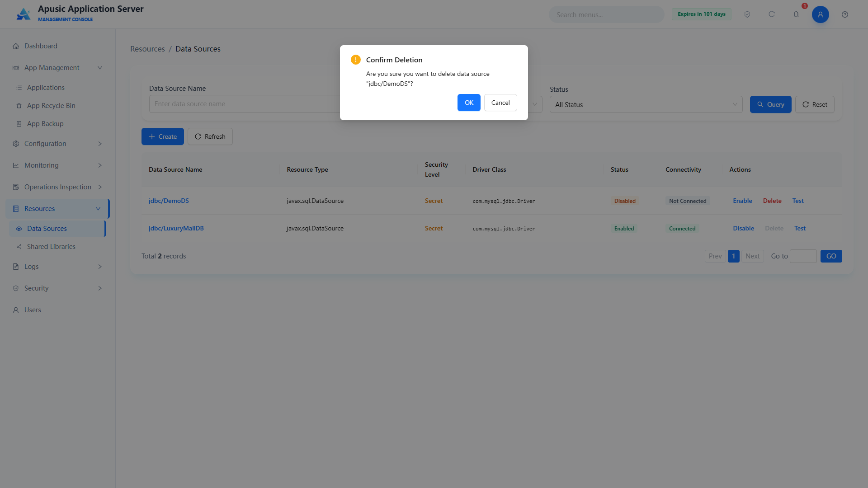Open the user avatar menu
Viewport: 868px width, 488px height.
821,14
